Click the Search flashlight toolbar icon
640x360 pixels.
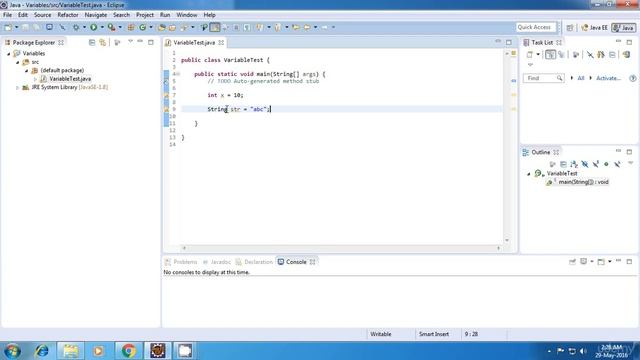(184, 27)
